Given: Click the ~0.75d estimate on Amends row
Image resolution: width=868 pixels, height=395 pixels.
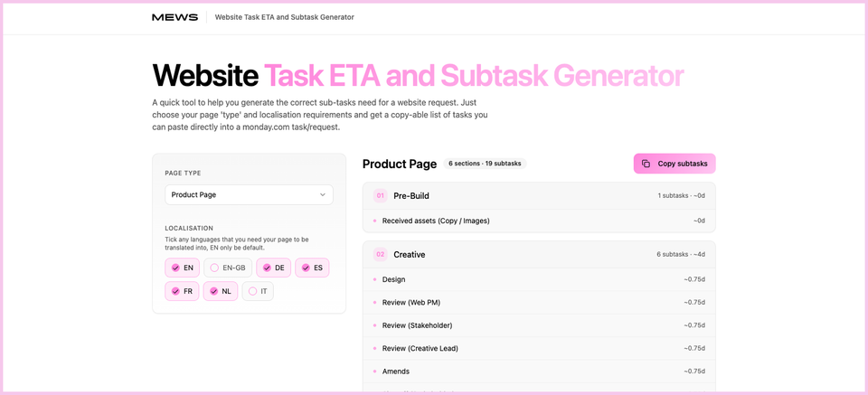Looking at the screenshot, I should click(x=694, y=371).
